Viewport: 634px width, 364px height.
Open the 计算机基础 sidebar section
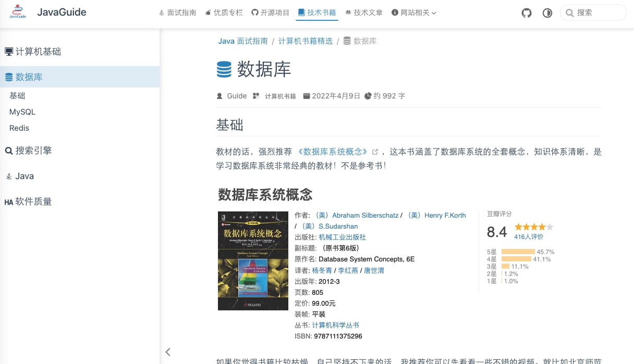33,52
